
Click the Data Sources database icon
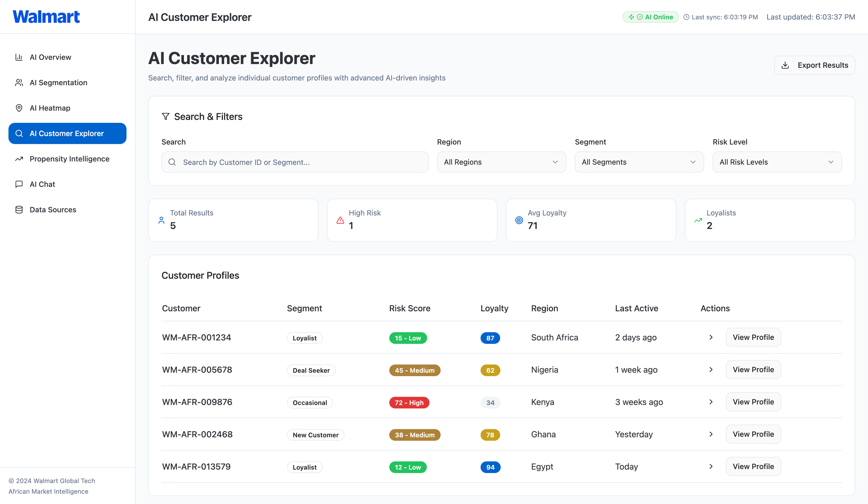tap(19, 210)
